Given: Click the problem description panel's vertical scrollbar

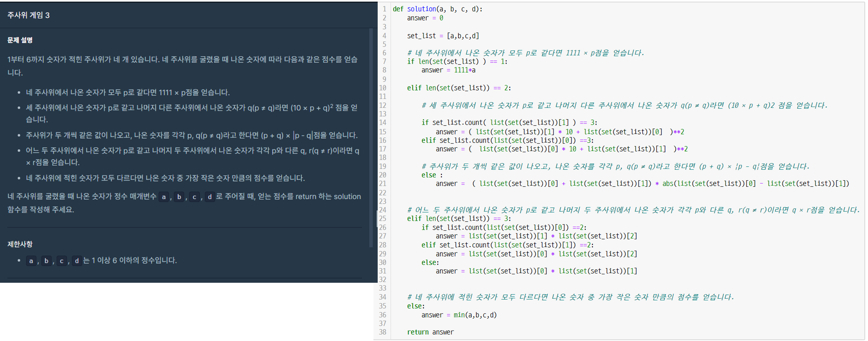Looking at the screenshot, I should coord(371,138).
